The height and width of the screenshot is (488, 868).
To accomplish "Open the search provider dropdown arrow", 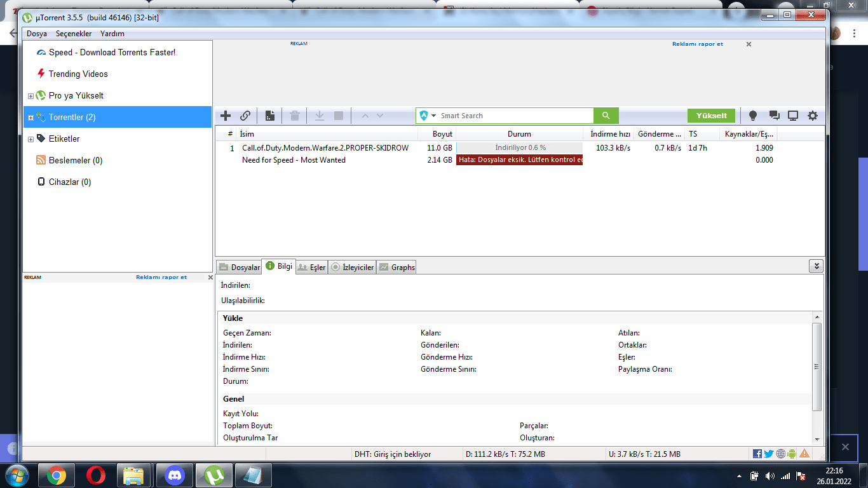I will click(434, 116).
